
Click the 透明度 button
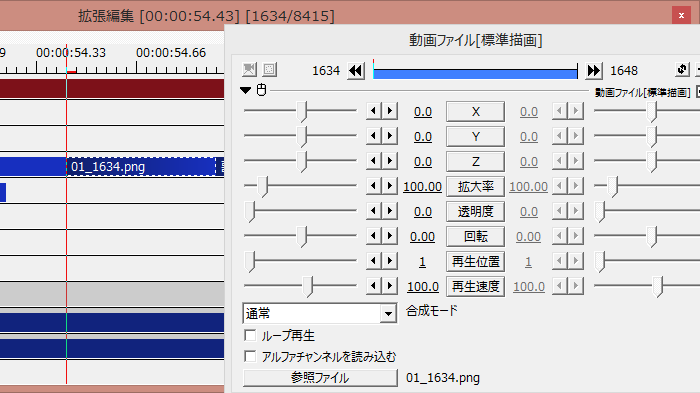475,211
